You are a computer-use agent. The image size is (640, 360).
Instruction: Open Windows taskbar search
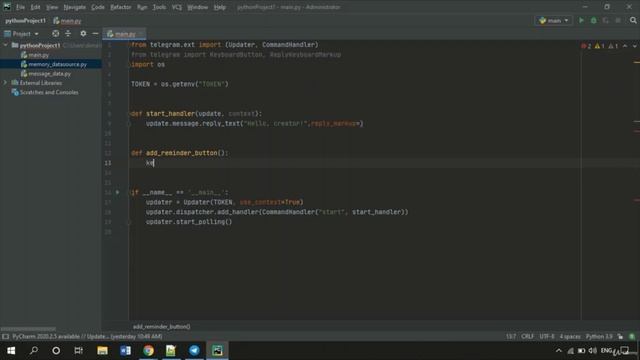[x=34, y=351]
